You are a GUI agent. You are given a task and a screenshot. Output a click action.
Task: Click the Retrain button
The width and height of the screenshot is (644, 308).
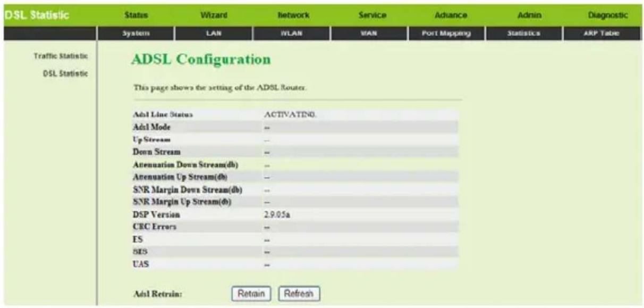tap(251, 293)
